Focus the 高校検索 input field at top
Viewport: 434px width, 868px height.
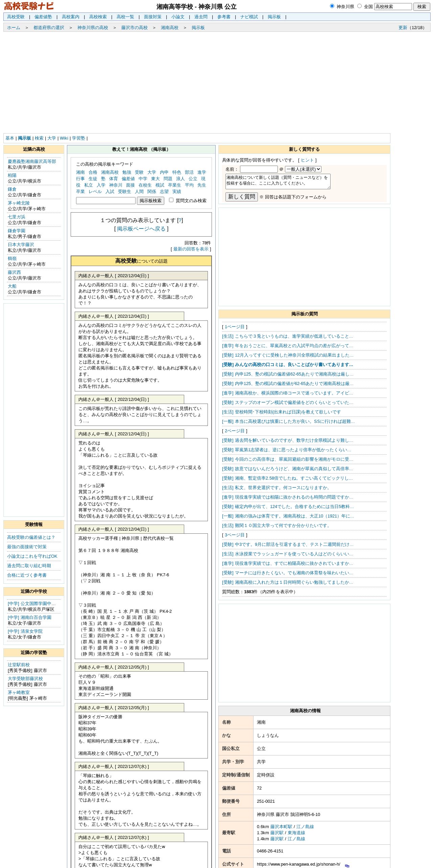pos(393,6)
